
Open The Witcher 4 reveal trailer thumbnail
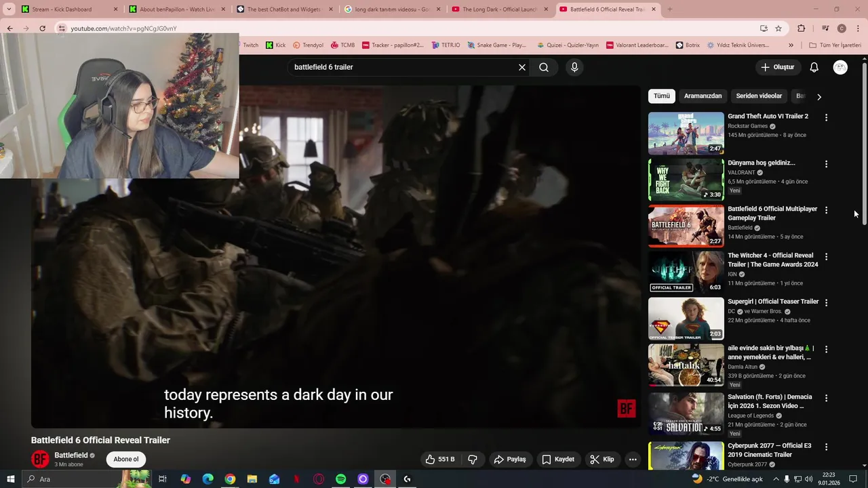coord(686,272)
